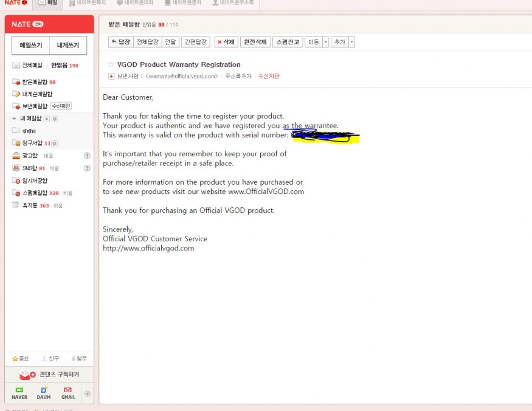This screenshot has width=532, height=411.
Task: Toggle the 중요 important mail filter
Action: pos(21,359)
